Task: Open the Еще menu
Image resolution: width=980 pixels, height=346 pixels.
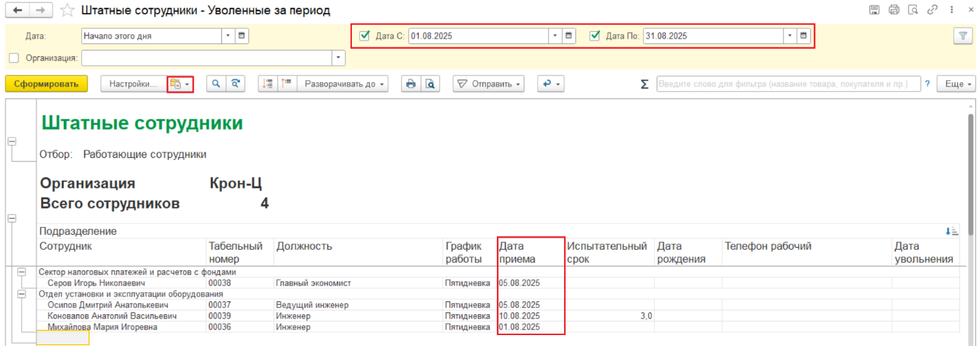Action: [959, 84]
